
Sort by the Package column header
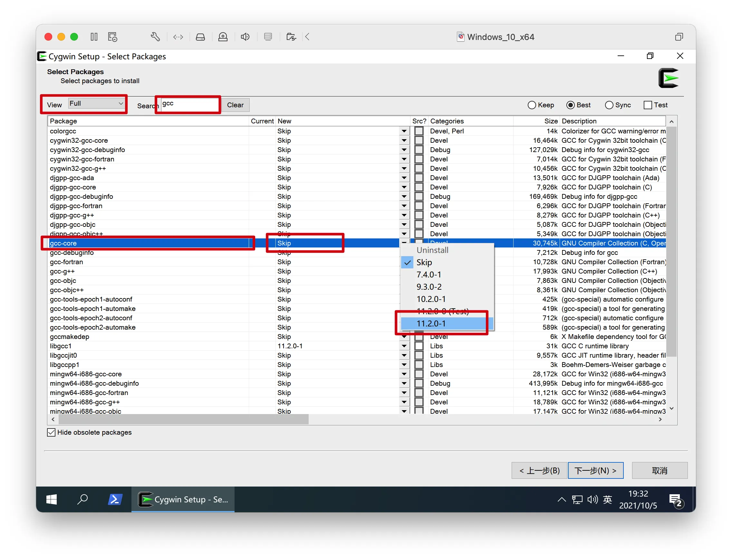(148, 121)
